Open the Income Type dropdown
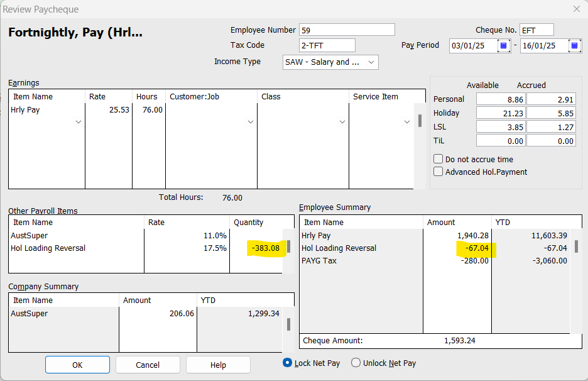The height and width of the screenshot is (381, 588). point(371,62)
